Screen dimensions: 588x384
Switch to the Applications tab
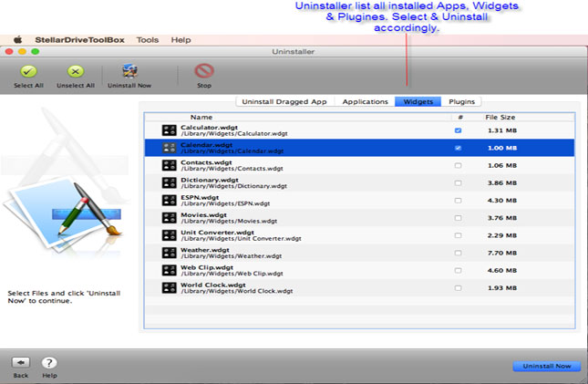coord(365,102)
